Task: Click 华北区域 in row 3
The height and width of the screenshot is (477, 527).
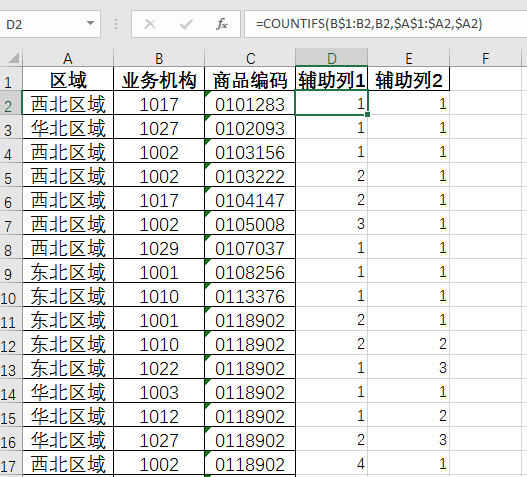Action: point(68,127)
